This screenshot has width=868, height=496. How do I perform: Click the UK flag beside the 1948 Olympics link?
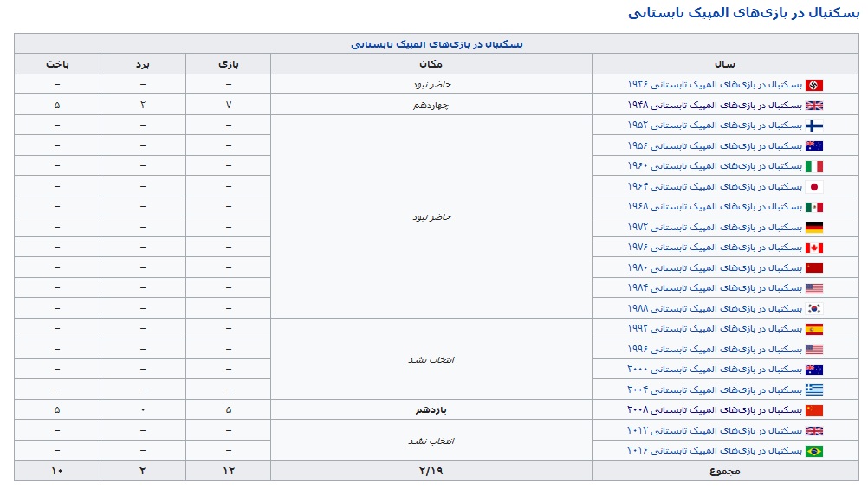tap(813, 106)
